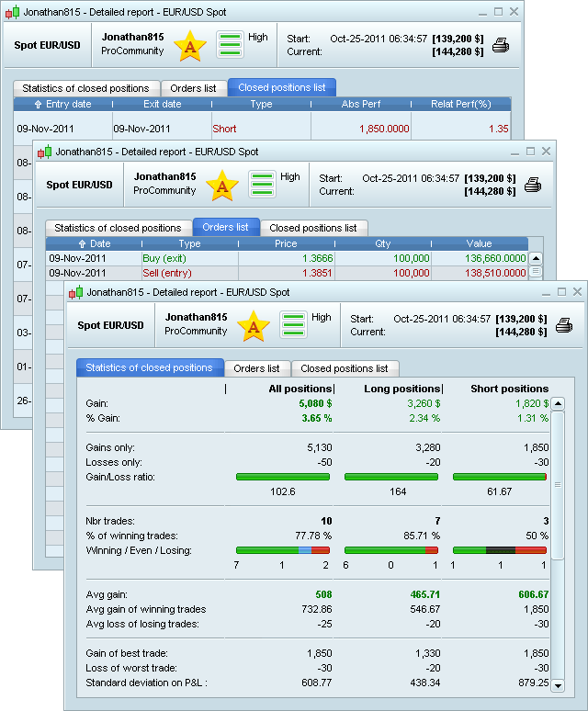Click the gold star A badge in the middle window
This screenshot has width=588, height=711.
220,185
